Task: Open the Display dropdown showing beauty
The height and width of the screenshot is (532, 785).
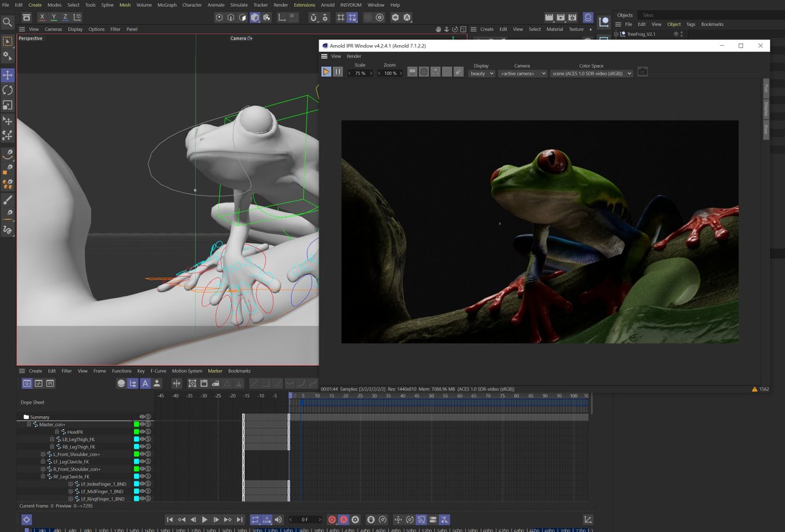Action: coord(481,74)
